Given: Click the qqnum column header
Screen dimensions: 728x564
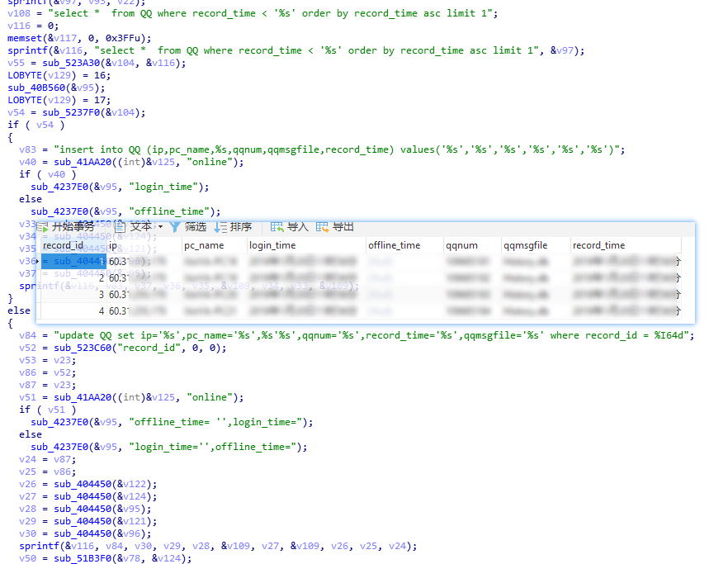Looking at the screenshot, I should tap(461, 245).
